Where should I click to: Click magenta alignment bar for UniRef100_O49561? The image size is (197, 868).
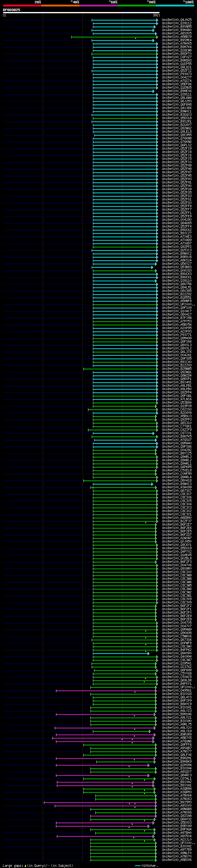pos(107,690)
